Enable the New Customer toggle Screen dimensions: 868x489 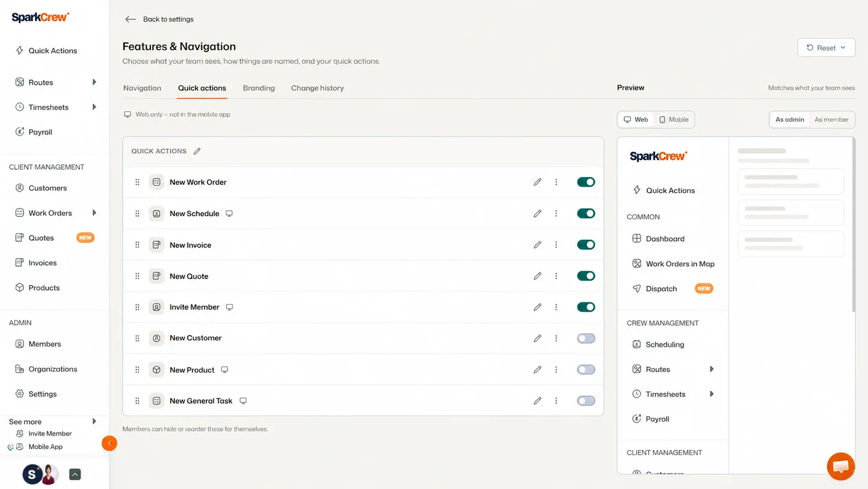point(586,338)
